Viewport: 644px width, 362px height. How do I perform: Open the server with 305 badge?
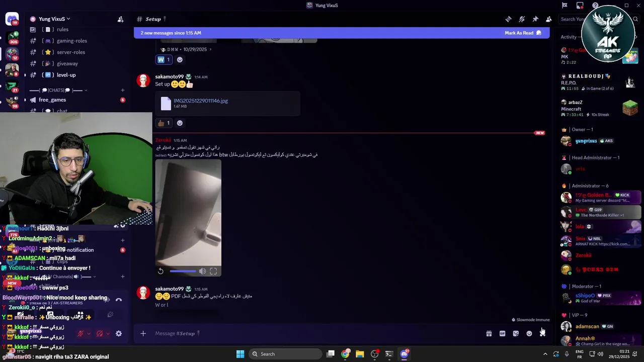[x=12, y=37]
